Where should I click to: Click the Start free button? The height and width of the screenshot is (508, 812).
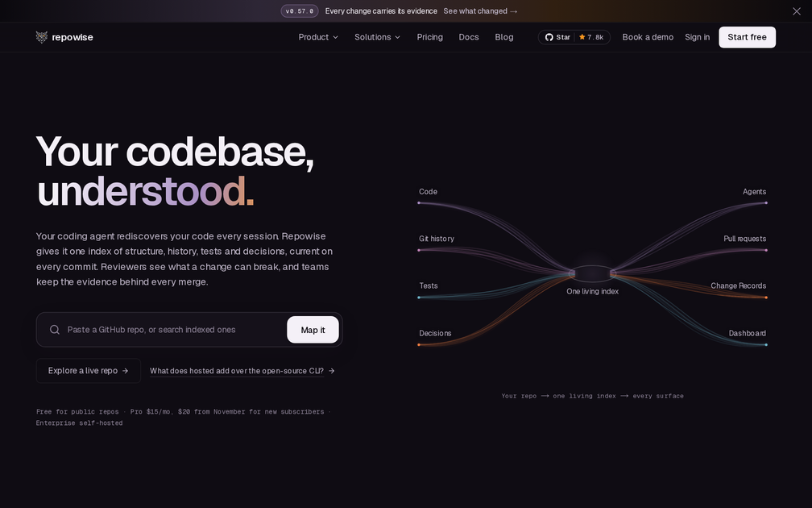pos(747,37)
